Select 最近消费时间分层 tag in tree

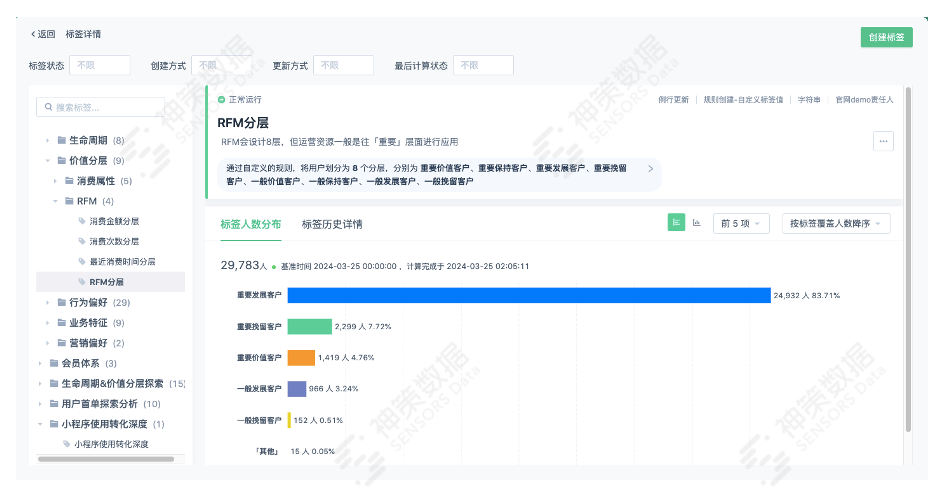click(123, 262)
